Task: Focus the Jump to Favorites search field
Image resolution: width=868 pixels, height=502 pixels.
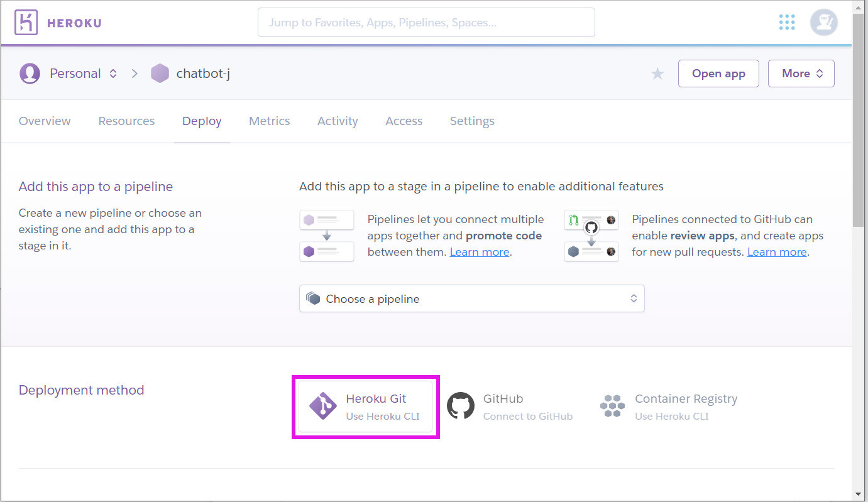Action: point(426,23)
